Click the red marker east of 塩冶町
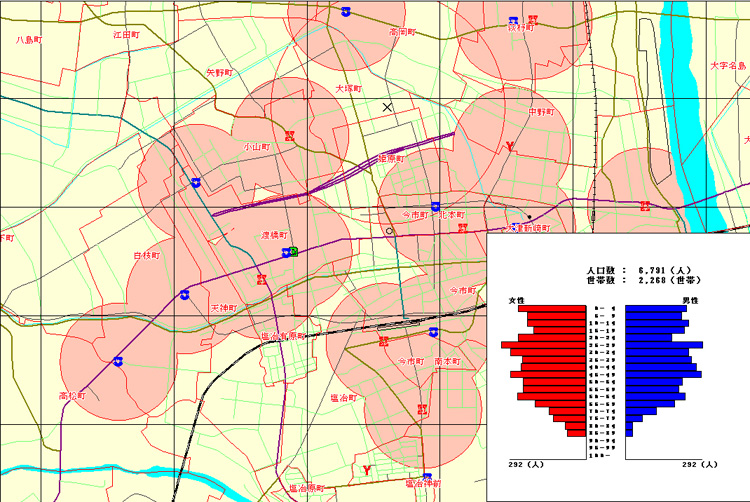The image size is (750, 502). point(422,409)
